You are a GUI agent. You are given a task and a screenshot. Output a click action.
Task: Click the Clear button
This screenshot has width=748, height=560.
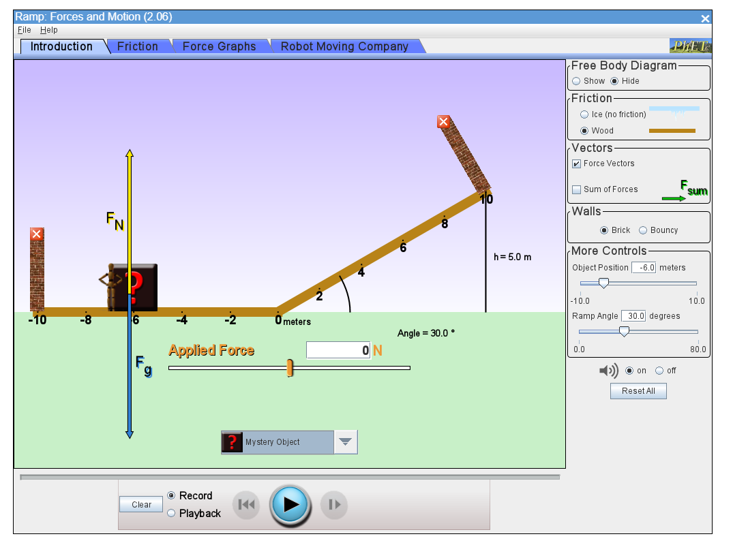coord(141,504)
